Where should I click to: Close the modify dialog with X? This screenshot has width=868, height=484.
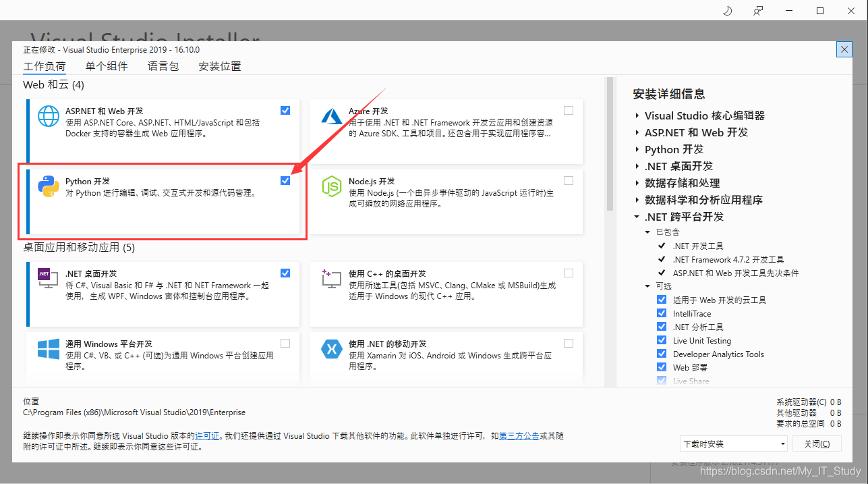click(844, 49)
